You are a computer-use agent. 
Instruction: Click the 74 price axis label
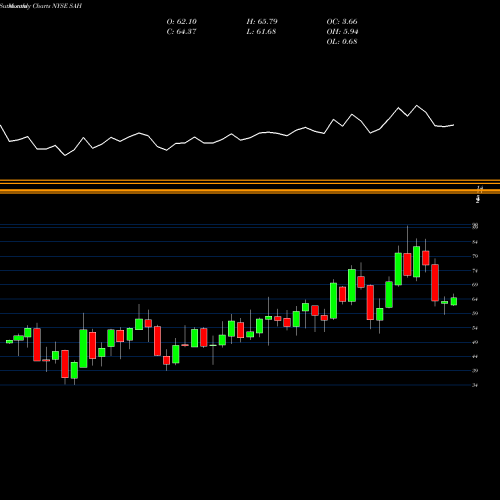click(x=475, y=271)
